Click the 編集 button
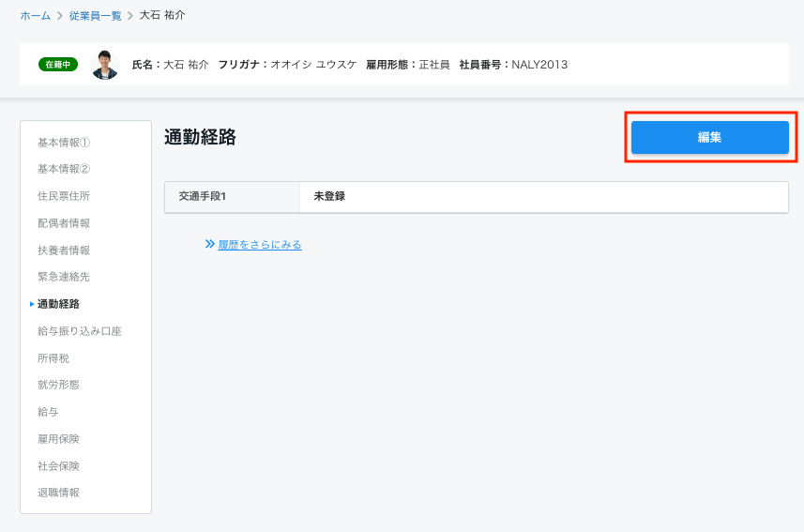 pyautogui.click(x=709, y=137)
